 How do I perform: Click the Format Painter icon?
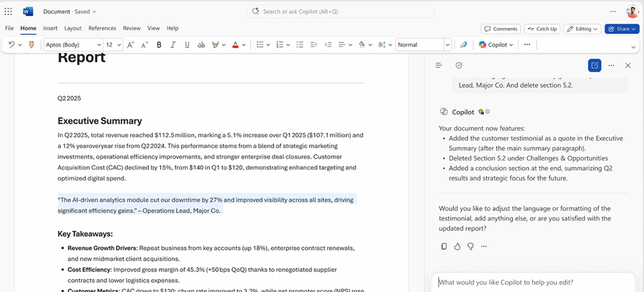pos(31,45)
